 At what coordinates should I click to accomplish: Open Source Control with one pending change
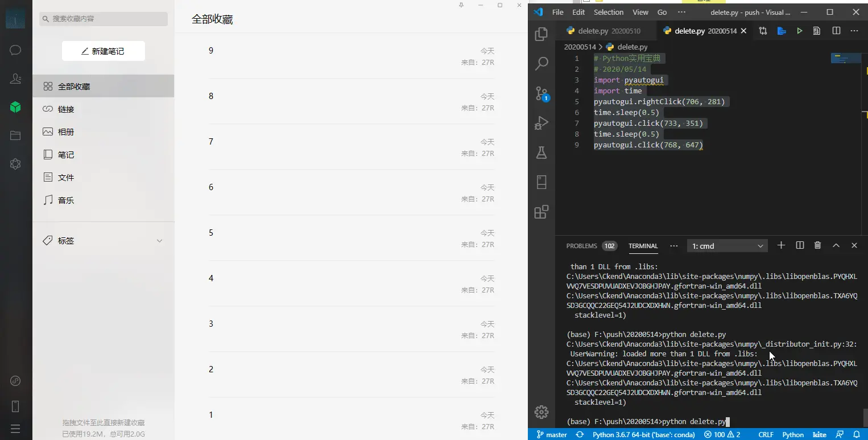tap(542, 93)
